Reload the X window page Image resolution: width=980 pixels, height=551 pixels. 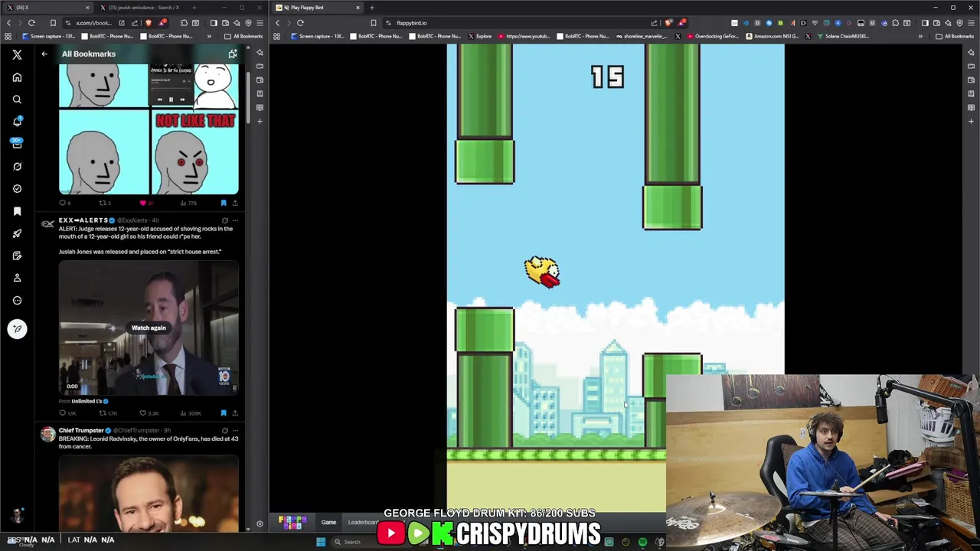click(x=31, y=23)
